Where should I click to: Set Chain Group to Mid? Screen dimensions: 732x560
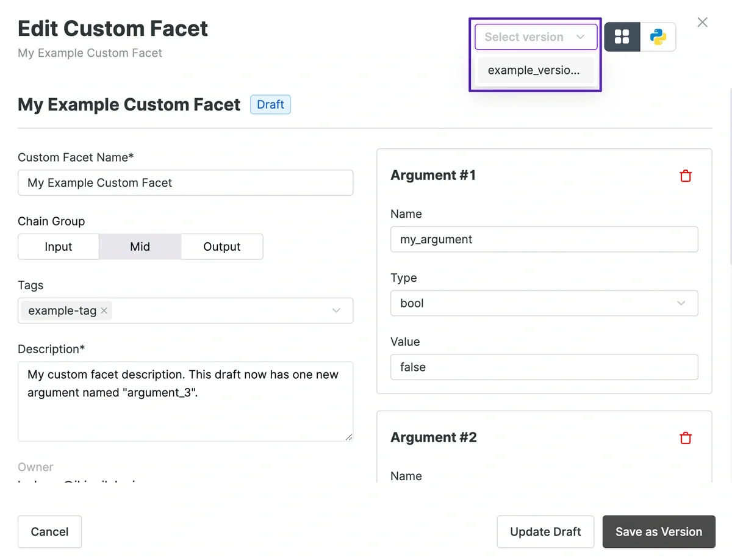[140, 247]
